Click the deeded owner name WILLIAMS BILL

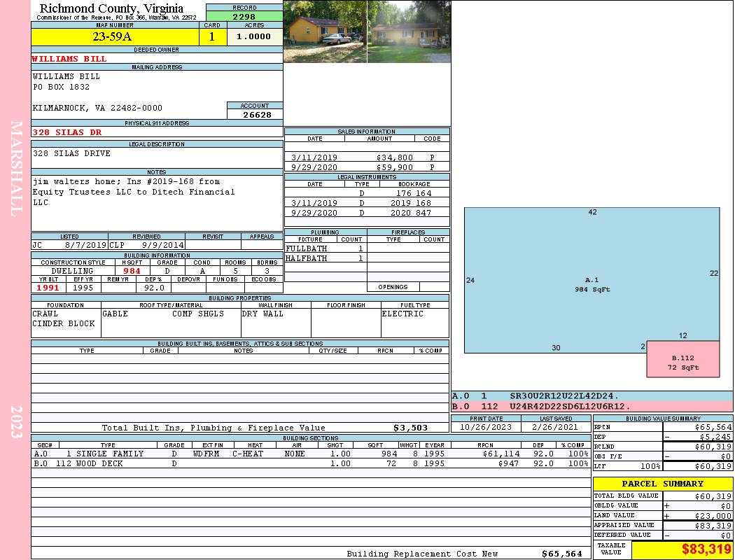pos(69,59)
